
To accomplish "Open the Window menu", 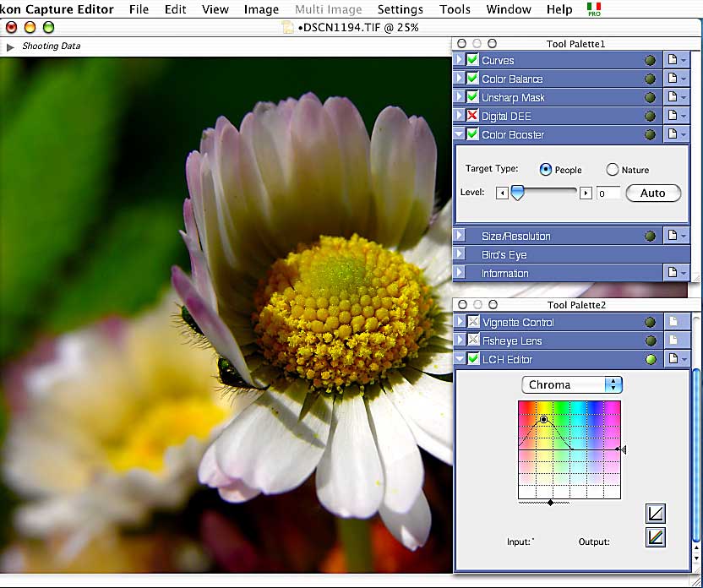I will pos(509,9).
